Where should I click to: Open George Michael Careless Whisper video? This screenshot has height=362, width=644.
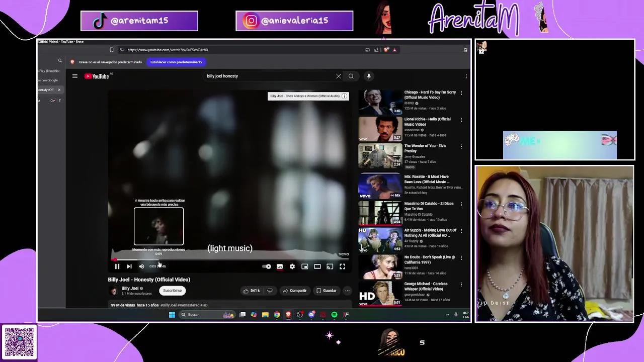tap(426, 287)
